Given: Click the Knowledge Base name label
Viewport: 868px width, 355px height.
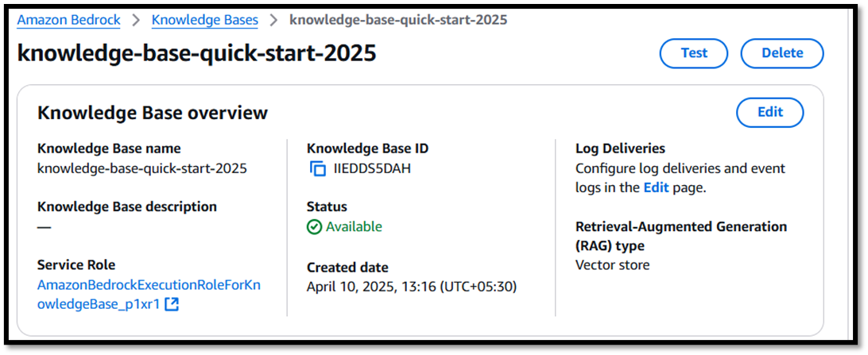Looking at the screenshot, I should (109, 149).
